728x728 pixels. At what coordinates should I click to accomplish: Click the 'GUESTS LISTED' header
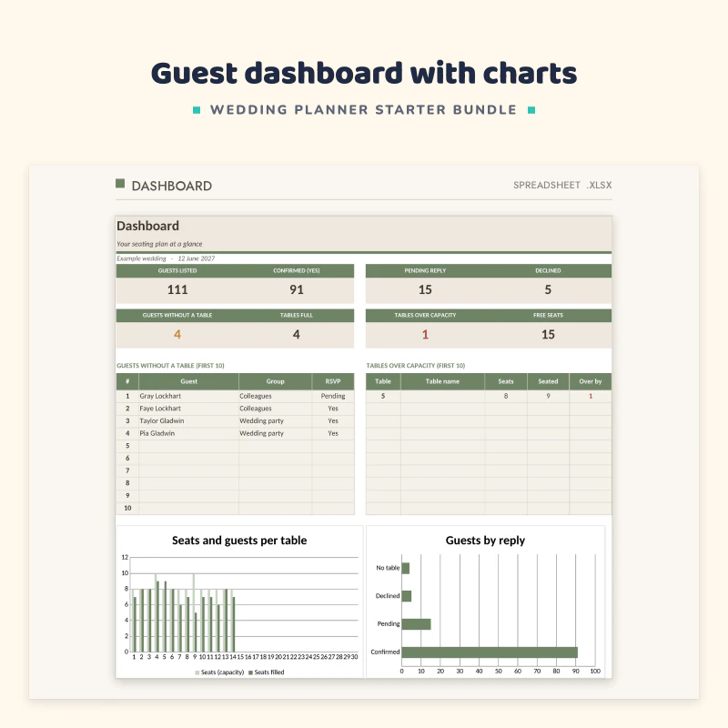[177, 270]
